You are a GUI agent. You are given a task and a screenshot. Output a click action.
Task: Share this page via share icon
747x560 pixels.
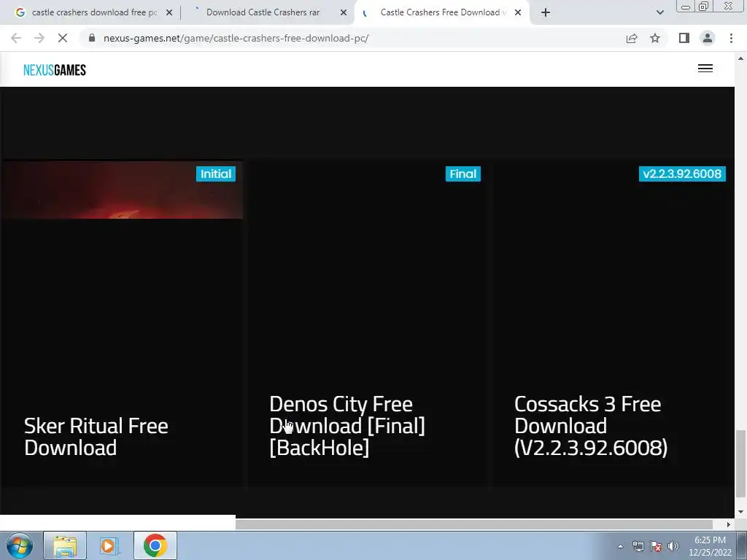[x=632, y=38]
